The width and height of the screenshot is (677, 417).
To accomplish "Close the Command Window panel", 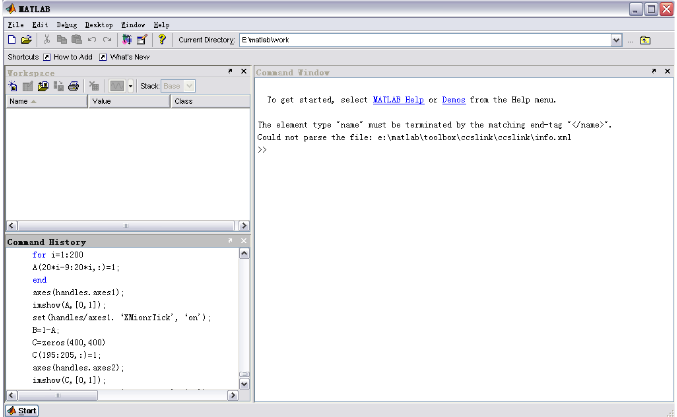I will click(x=667, y=71).
